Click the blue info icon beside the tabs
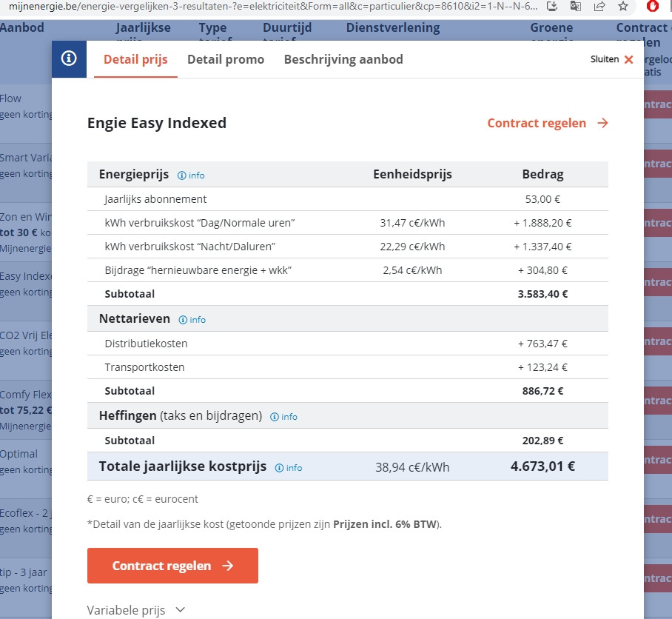Viewport: 672px width, 619px height. pos(69,58)
